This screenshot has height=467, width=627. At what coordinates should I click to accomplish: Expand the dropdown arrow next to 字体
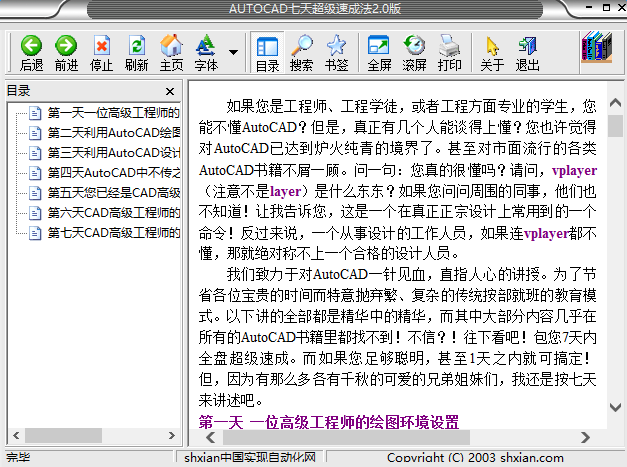tap(233, 51)
